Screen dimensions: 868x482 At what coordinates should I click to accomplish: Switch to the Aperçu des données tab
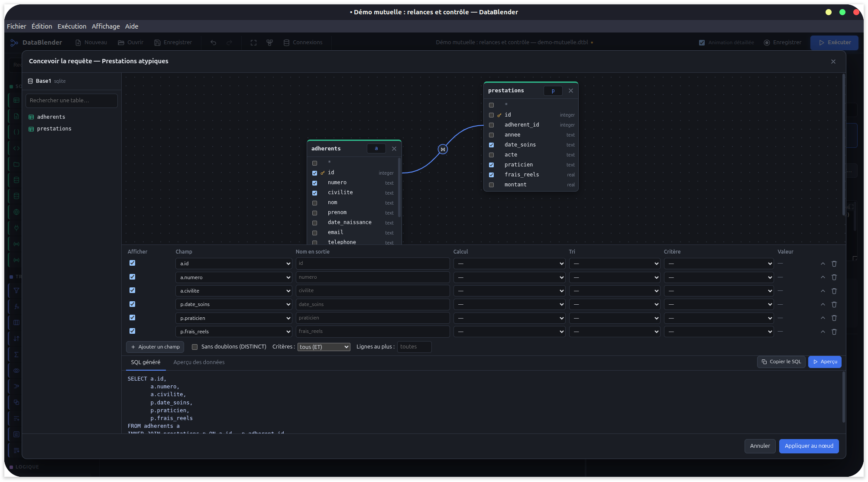pos(199,362)
